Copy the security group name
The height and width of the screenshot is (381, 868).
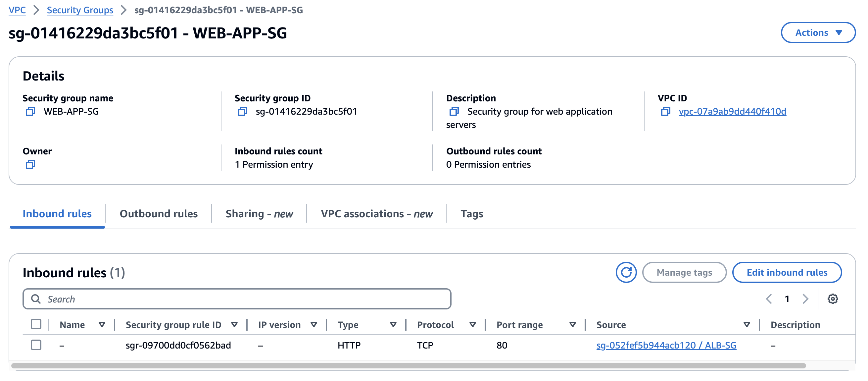pos(30,111)
